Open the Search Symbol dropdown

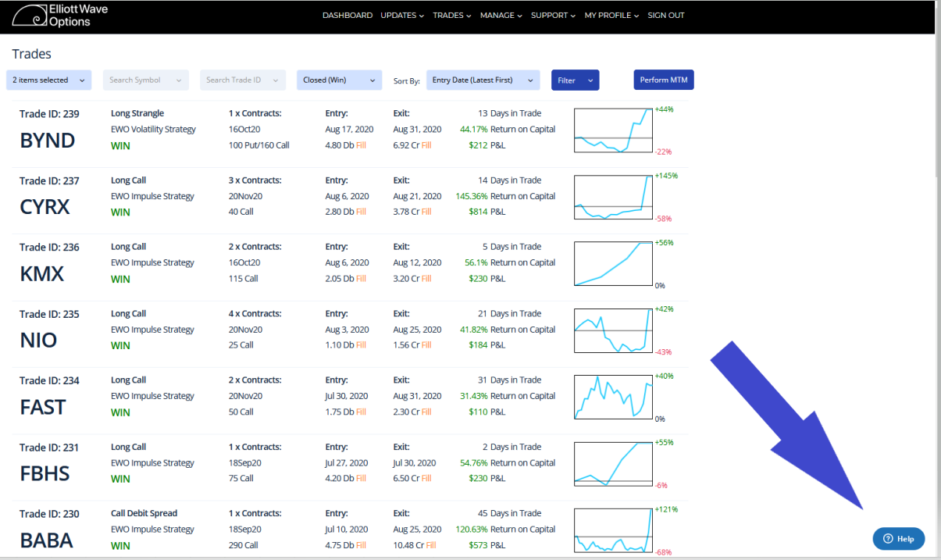(x=146, y=80)
